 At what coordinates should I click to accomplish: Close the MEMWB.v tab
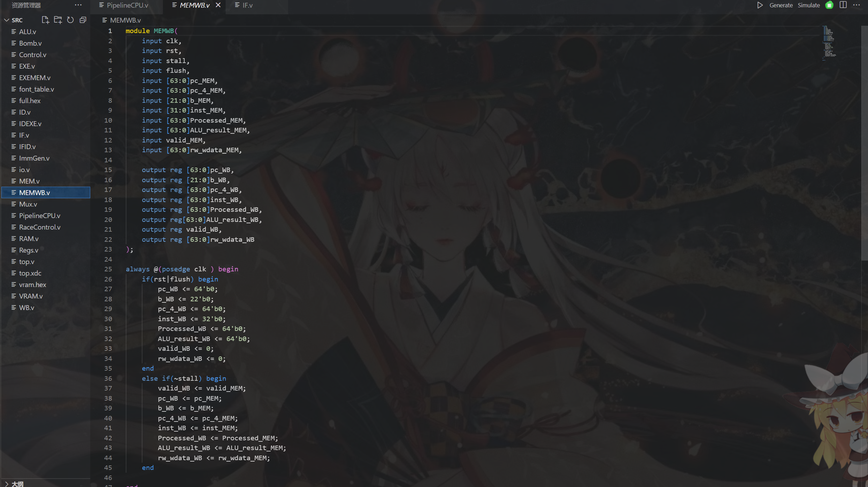coord(218,5)
